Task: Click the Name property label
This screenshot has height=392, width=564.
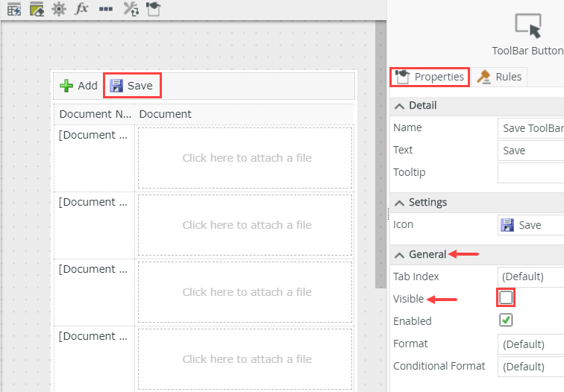Action: click(x=407, y=128)
